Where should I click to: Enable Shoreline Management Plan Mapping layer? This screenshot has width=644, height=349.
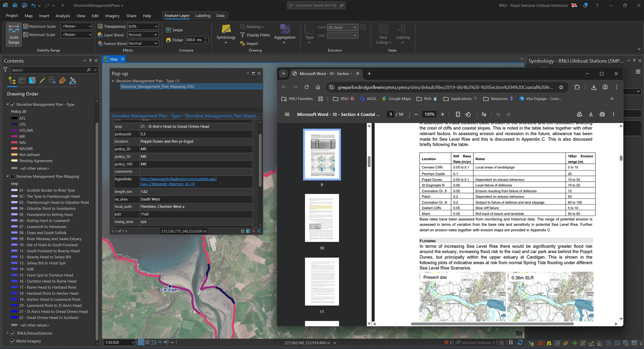click(13, 177)
